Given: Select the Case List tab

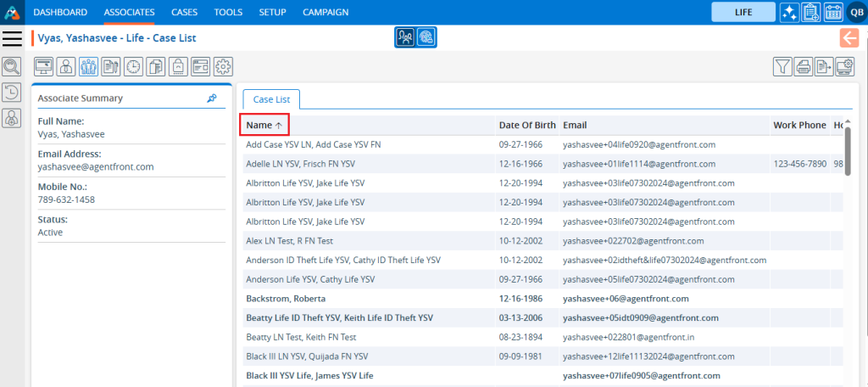Looking at the screenshot, I should 271,99.
